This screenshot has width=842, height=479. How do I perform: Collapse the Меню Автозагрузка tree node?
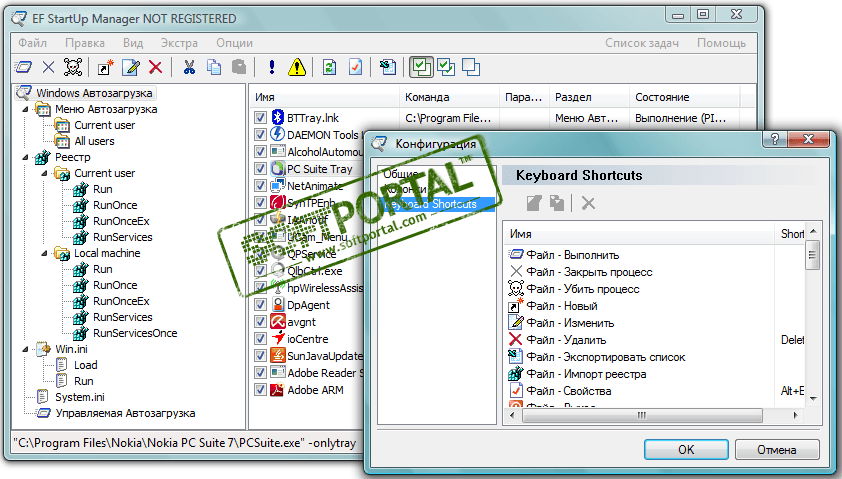coord(25,109)
